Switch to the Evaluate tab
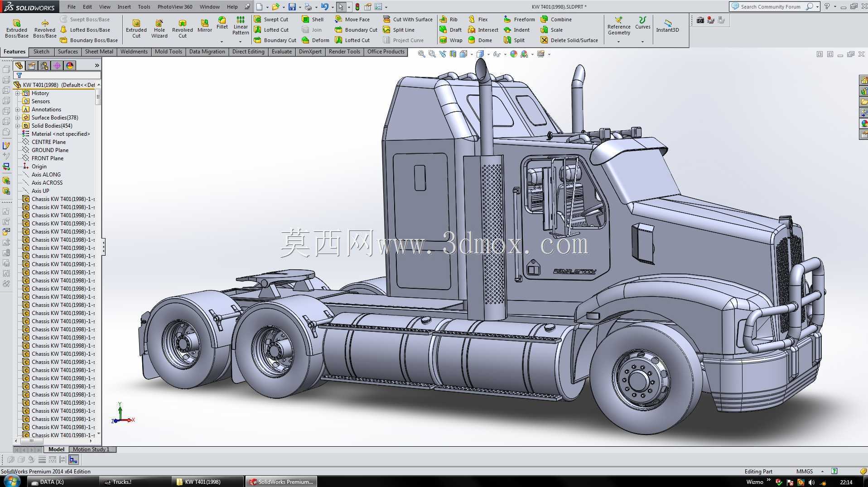The image size is (868, 487). (x=282, y=52)
